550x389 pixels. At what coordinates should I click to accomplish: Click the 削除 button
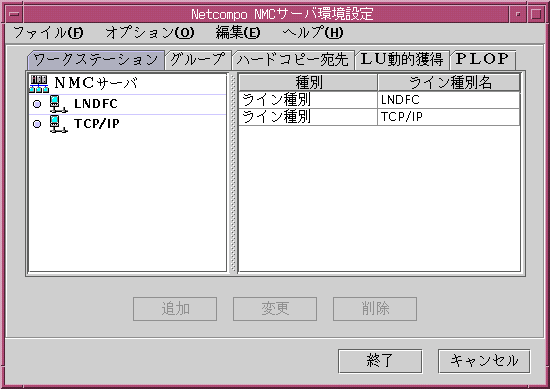coord(375,309)
